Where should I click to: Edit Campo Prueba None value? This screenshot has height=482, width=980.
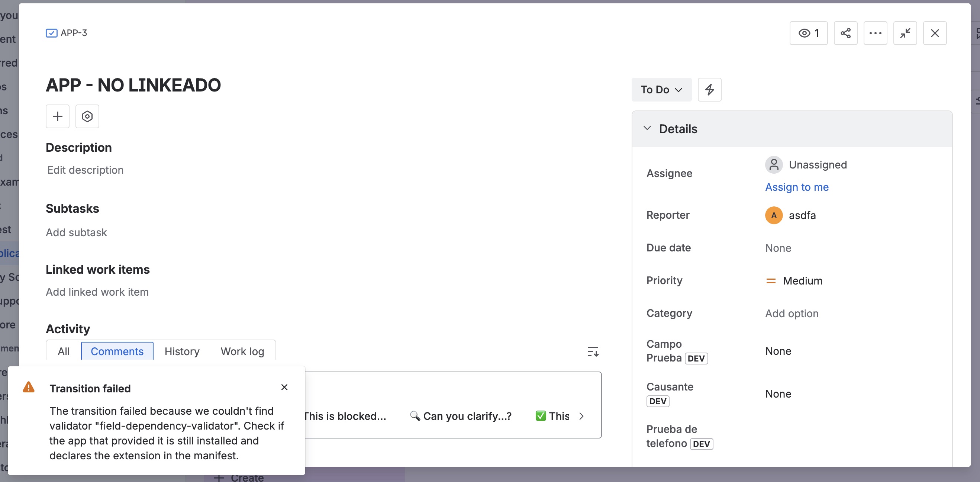[x=778, y=351]
